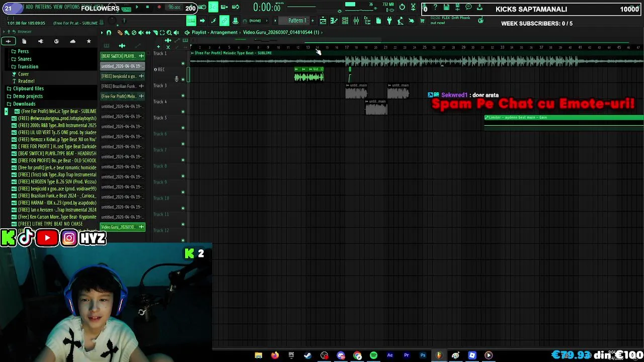Viewport: 644px width, 362px height.
Task: Click the Record button in transport
Action: pos(159,8)
